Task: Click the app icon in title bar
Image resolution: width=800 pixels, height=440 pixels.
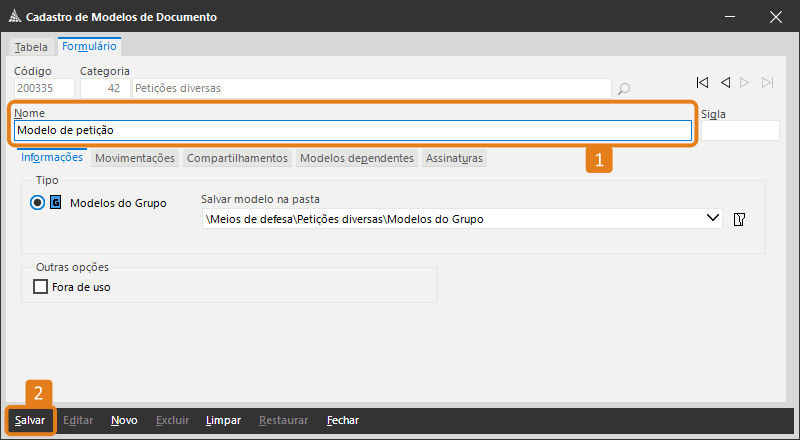Action: tap(13, 17)
